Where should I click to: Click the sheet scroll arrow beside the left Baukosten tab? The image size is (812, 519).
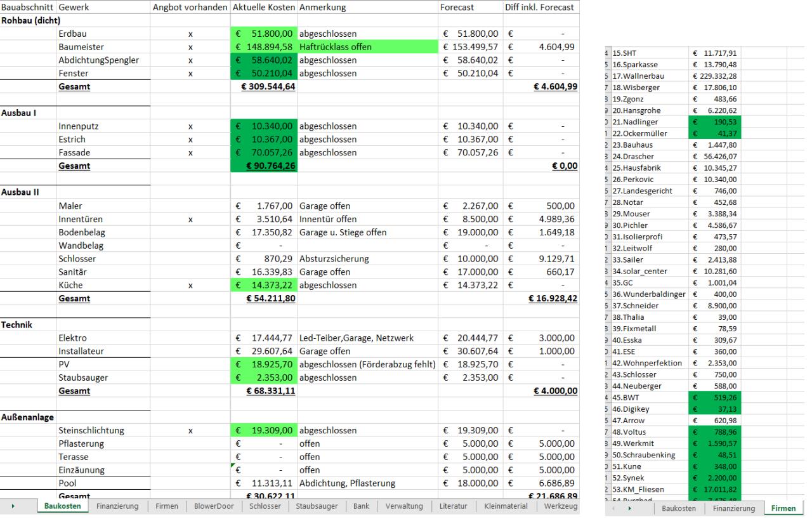pyautogui.click(x=14, y=506)
